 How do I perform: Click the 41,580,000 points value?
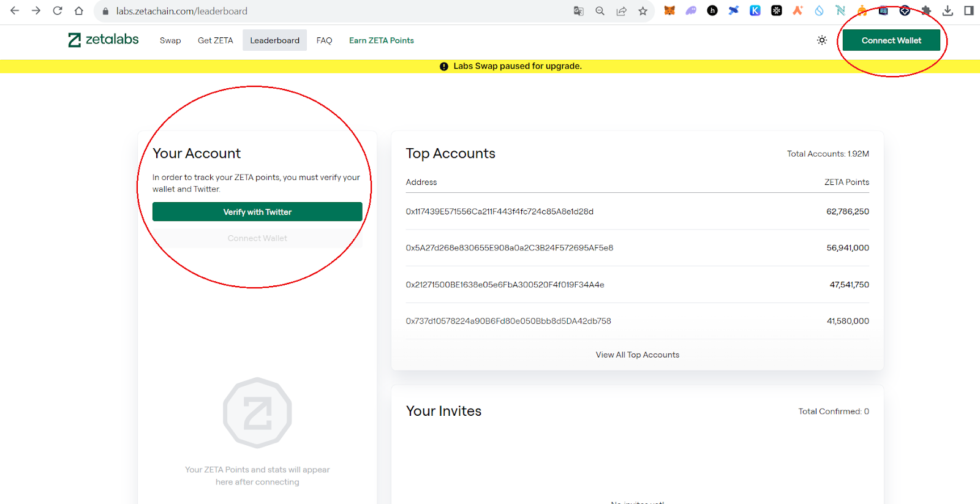(x=848, y=321)
